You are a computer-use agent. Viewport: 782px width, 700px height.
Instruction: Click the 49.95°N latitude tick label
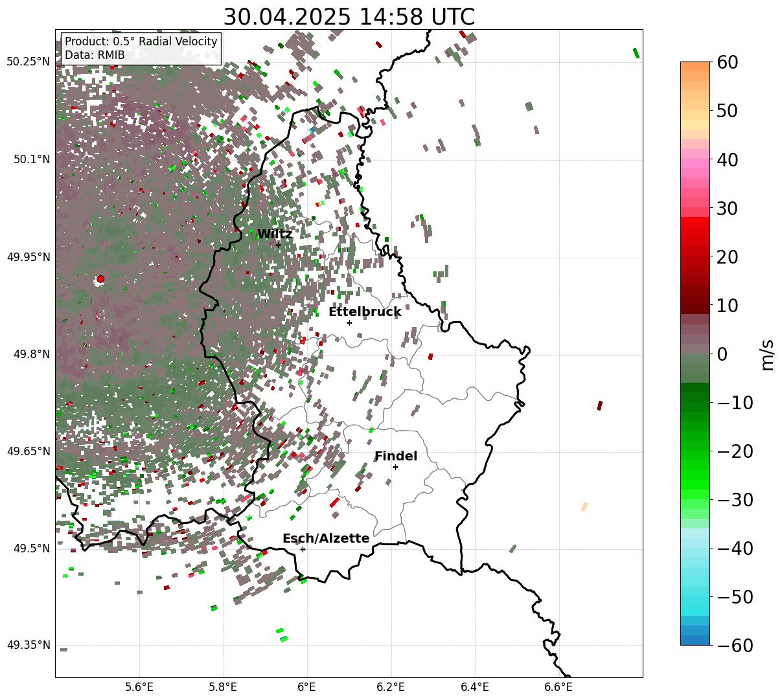(x=29, y=257)
